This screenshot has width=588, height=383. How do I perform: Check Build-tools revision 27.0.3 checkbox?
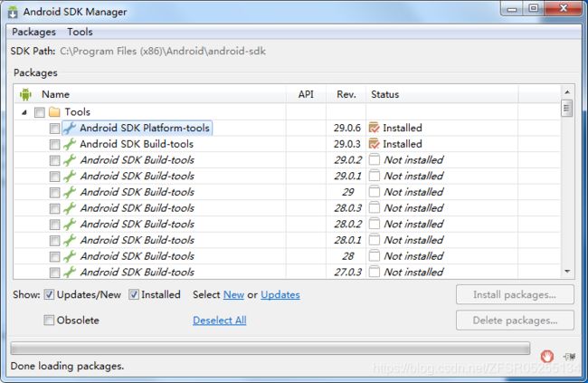click(x=54, y=273)
